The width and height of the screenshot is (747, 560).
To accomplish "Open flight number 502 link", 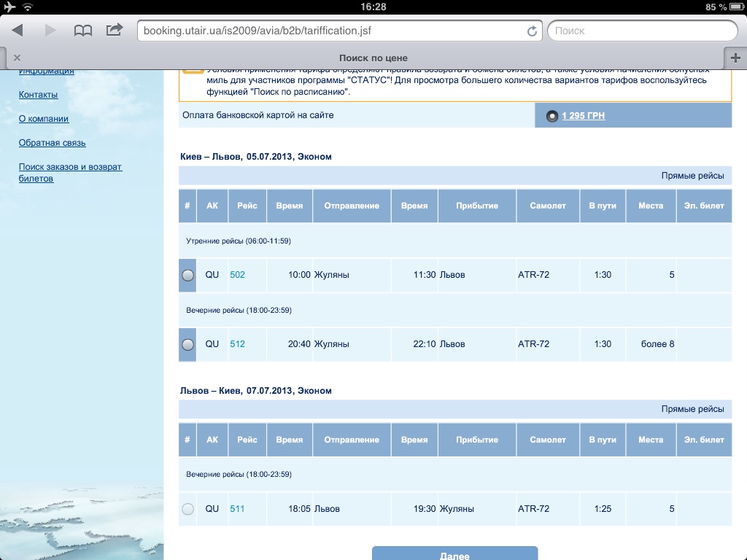I will 237,275.
